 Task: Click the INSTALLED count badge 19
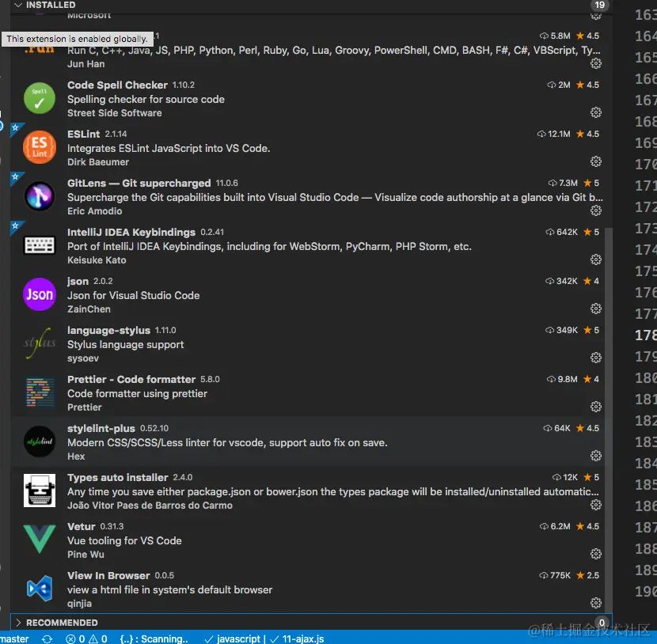[599, 5]
